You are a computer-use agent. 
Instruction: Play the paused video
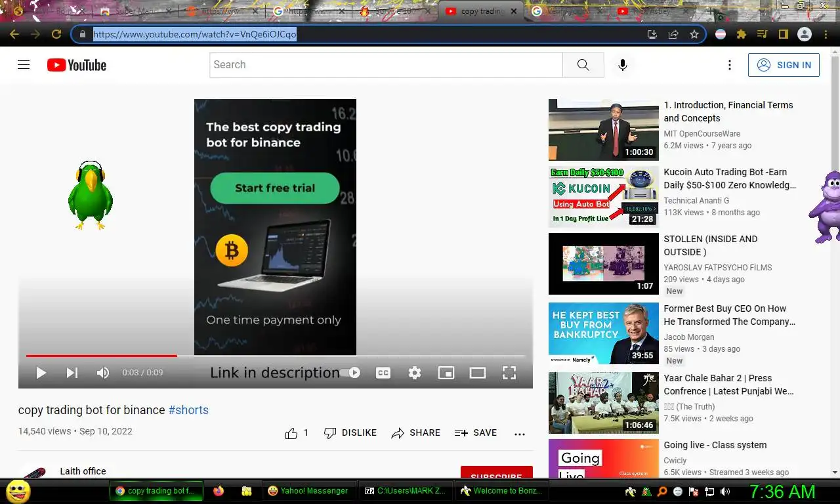(41, 373)
